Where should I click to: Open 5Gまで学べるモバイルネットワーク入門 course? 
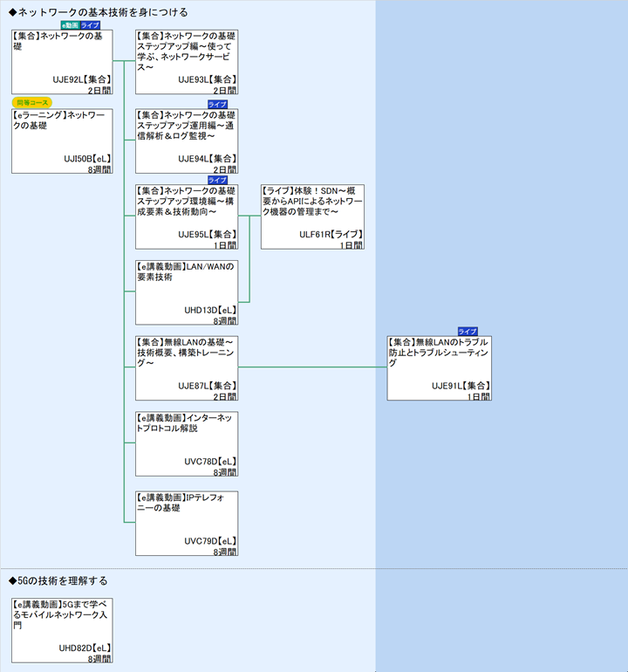(x=62, y=630)
